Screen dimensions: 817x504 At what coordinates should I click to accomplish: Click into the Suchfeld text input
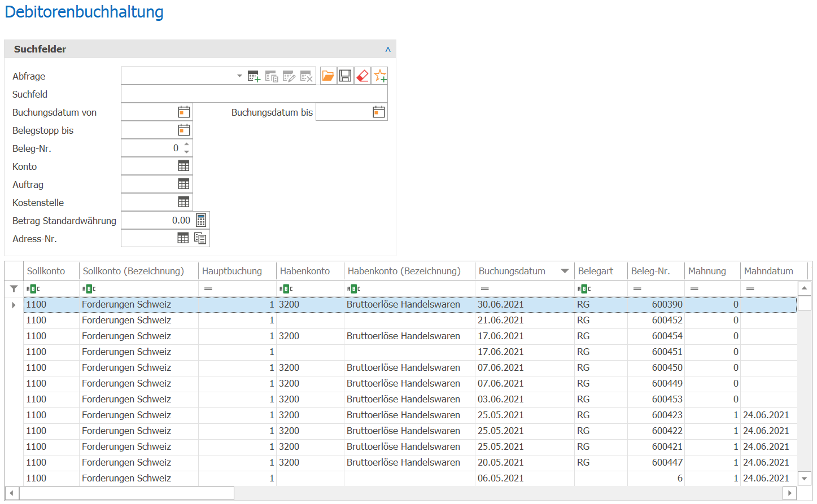254,94
